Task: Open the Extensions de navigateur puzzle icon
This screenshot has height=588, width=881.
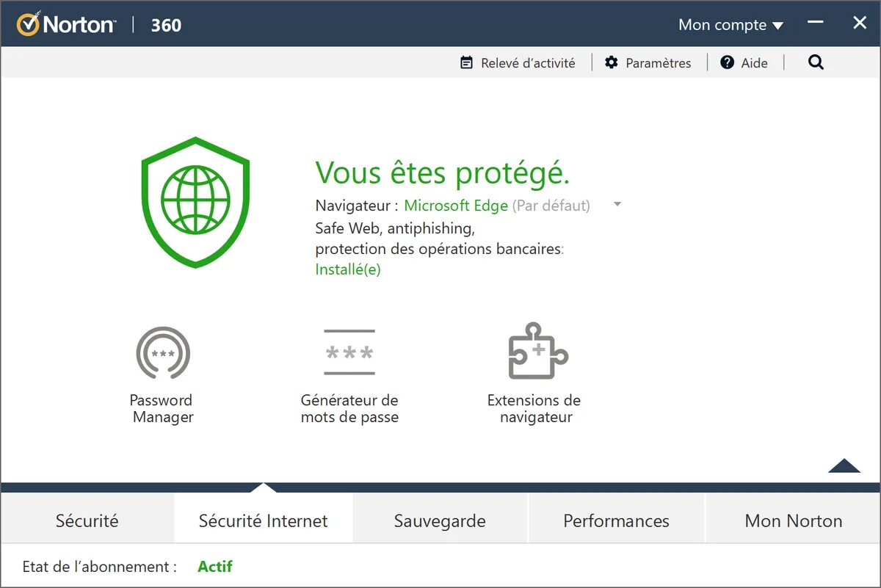Action: (538, 351)
